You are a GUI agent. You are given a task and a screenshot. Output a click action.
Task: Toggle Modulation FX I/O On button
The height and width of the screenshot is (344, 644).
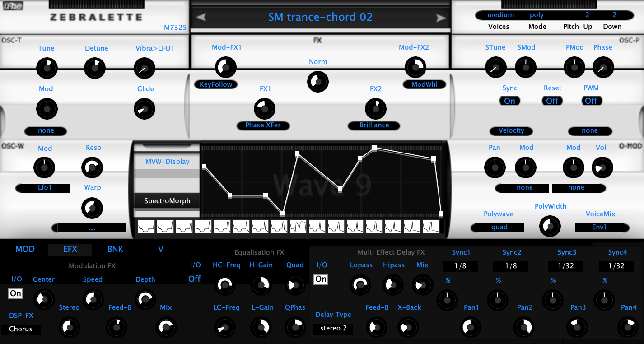(16, 293)
